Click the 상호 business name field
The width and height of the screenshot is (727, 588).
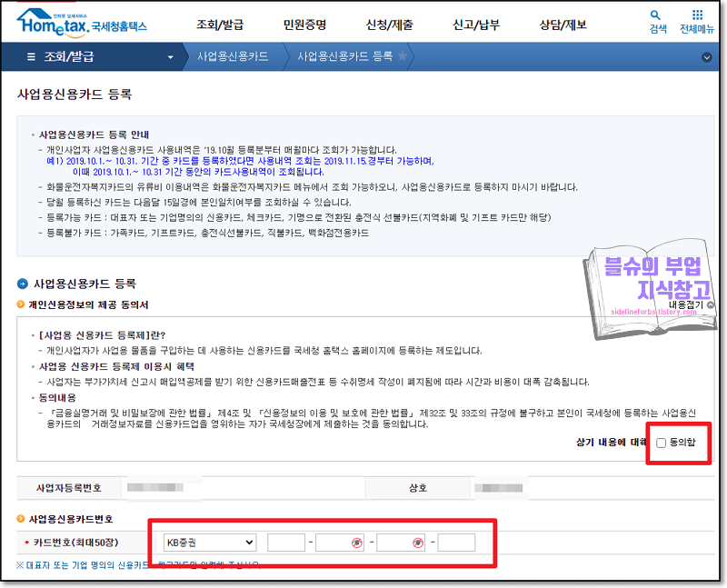click(498, 488)
